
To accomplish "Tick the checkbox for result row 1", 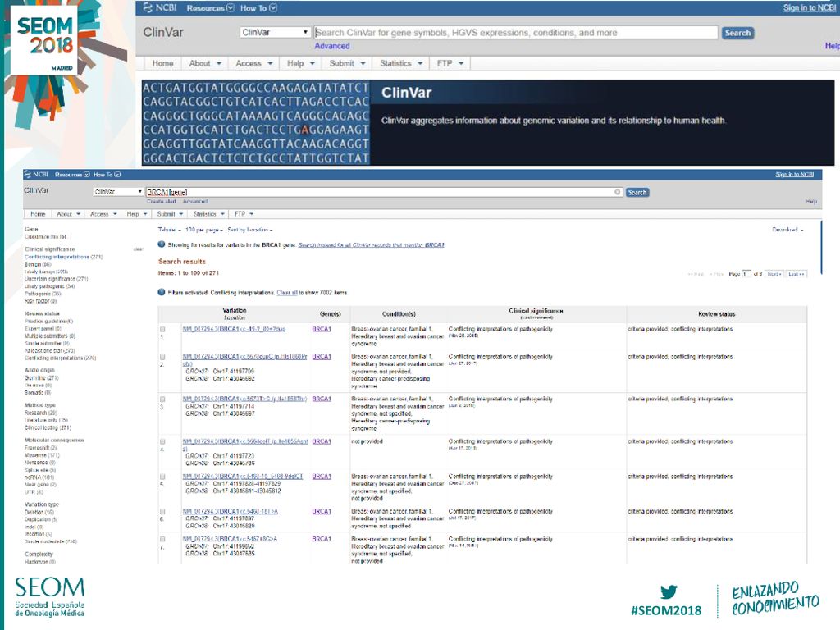I will coord(162,330).
